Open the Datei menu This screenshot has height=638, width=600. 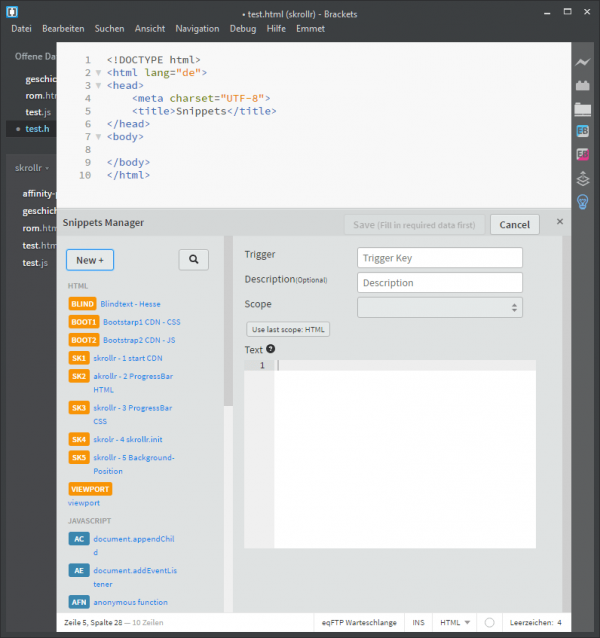click(x=22, y=29)
